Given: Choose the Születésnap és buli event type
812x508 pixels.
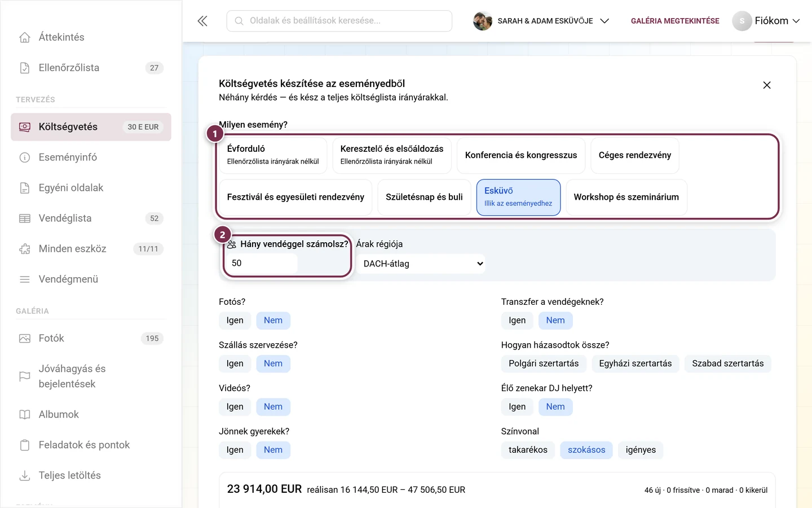Looking at the screenshot, I should [424, 198].
